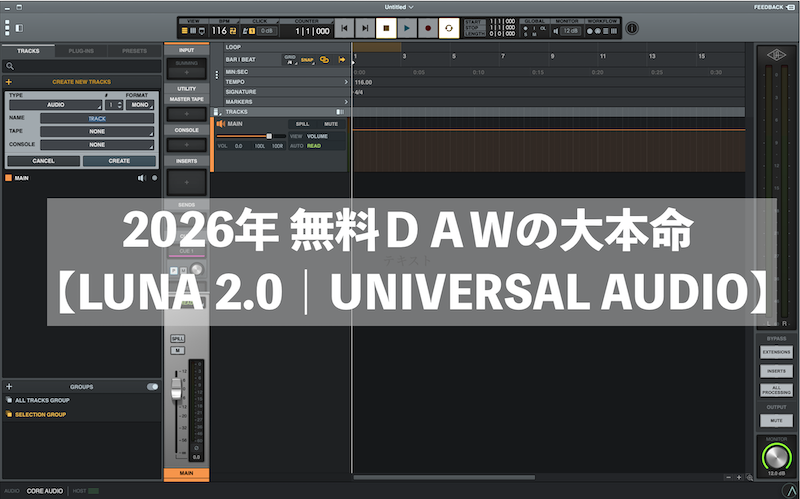Toggle the Loop cycle button
This screenshot has height=499, width=800.
click(x=449, y=28)
